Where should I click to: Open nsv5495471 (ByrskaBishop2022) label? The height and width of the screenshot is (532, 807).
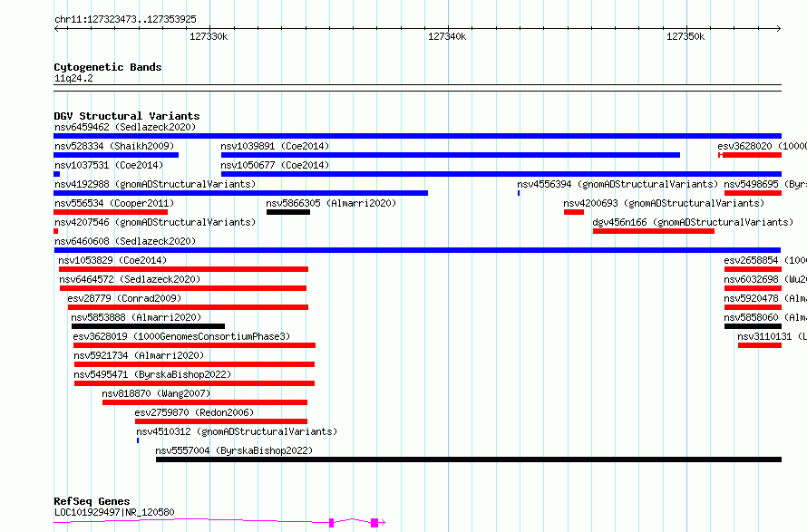pos(152,374)
